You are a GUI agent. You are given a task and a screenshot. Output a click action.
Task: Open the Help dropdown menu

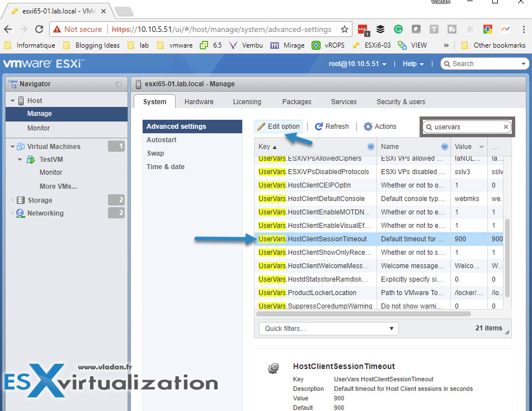click(413, 64)
